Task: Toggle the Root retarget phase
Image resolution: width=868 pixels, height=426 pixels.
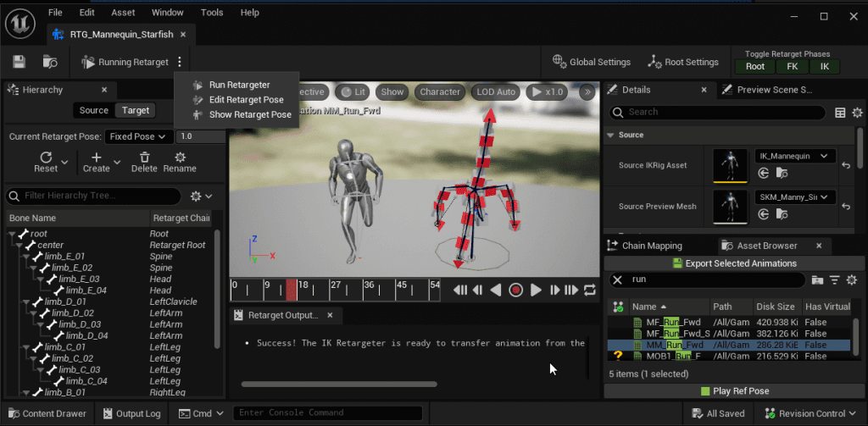Action: [x=754, y=66]
